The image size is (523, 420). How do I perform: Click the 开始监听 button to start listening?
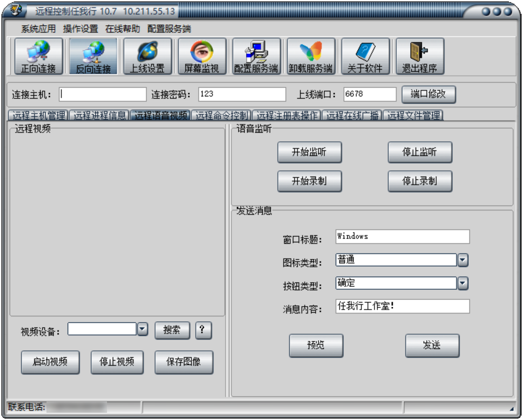pos(309,152)
